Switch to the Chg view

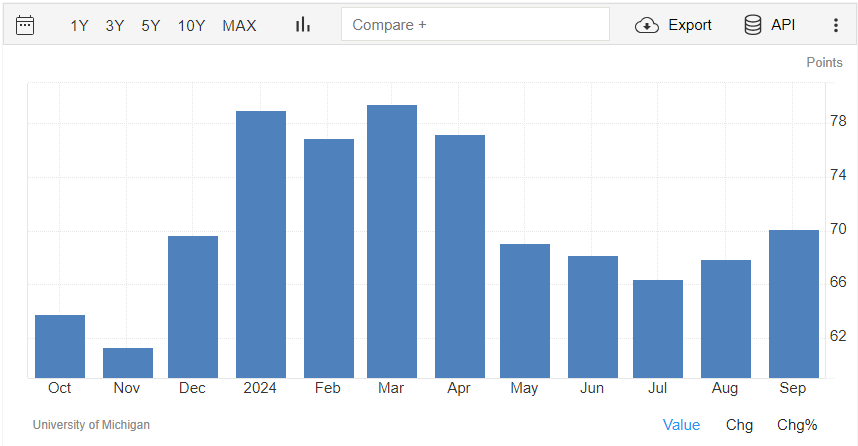(x=739, y=425)
